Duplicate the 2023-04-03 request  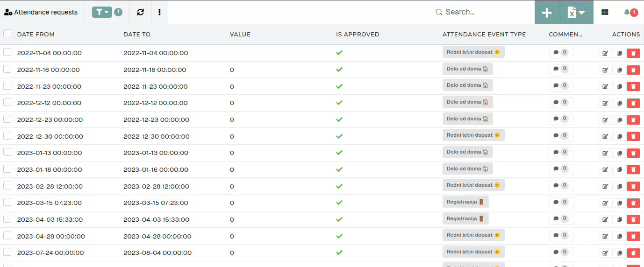(x=620, y=220)
